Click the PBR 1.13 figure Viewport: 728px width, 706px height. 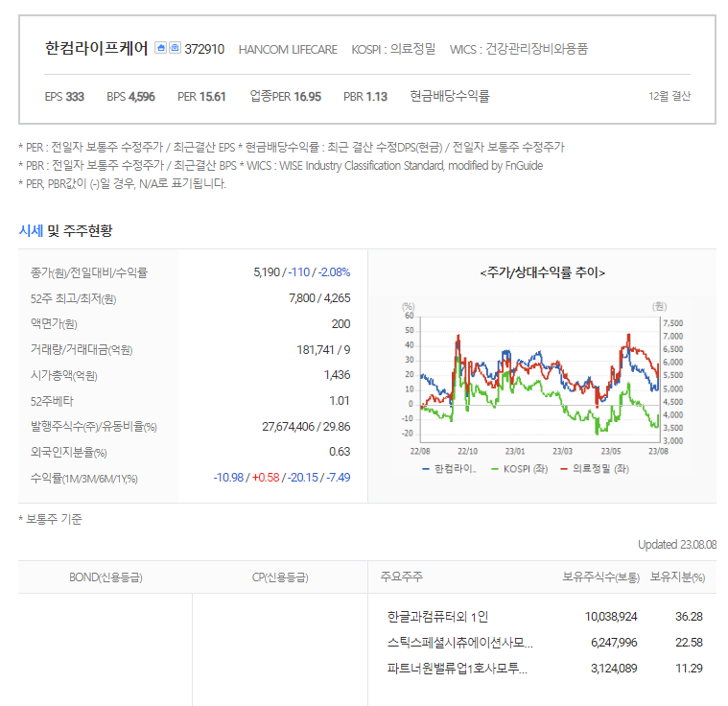click(x=365, y=97)
